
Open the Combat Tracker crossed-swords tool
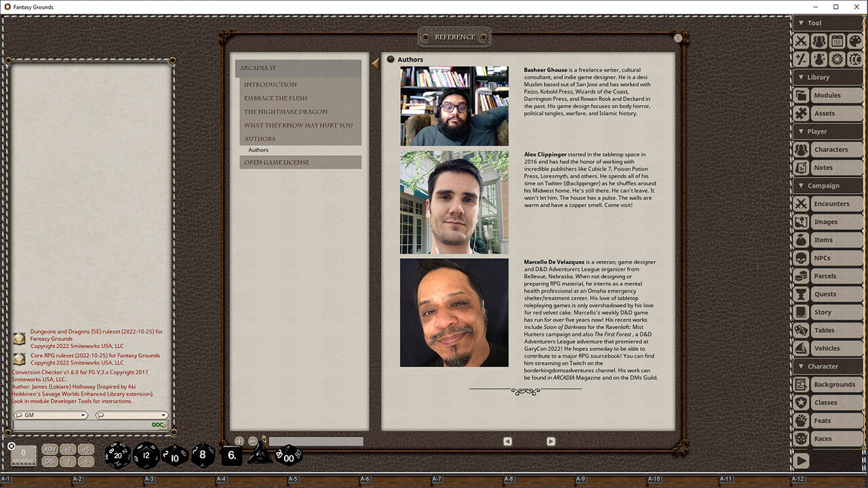(801, 41)
